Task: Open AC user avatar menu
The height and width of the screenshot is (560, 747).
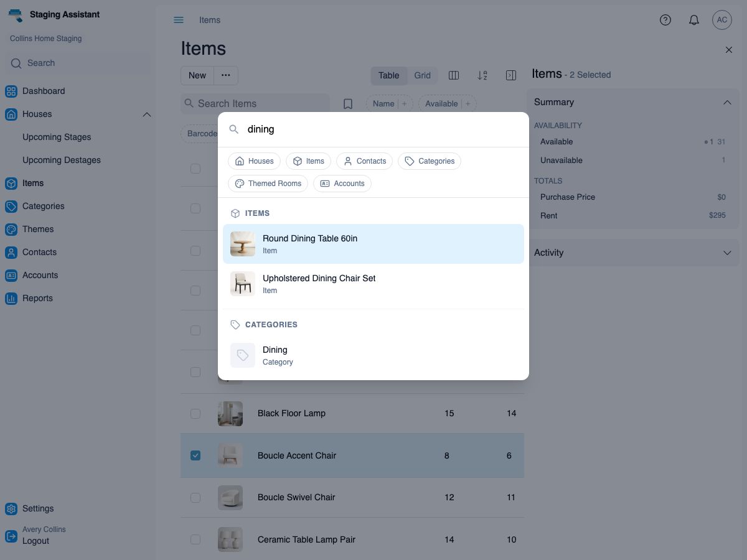Action: [x=722, y=20]
